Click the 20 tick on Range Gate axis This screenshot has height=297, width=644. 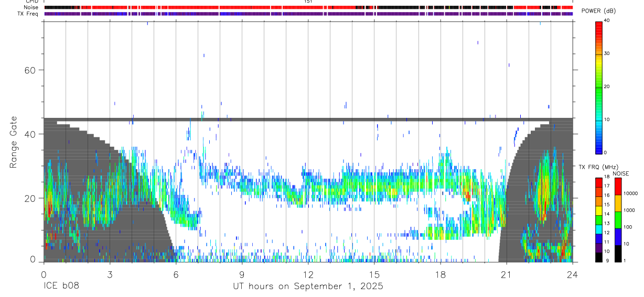pos(31,198)
